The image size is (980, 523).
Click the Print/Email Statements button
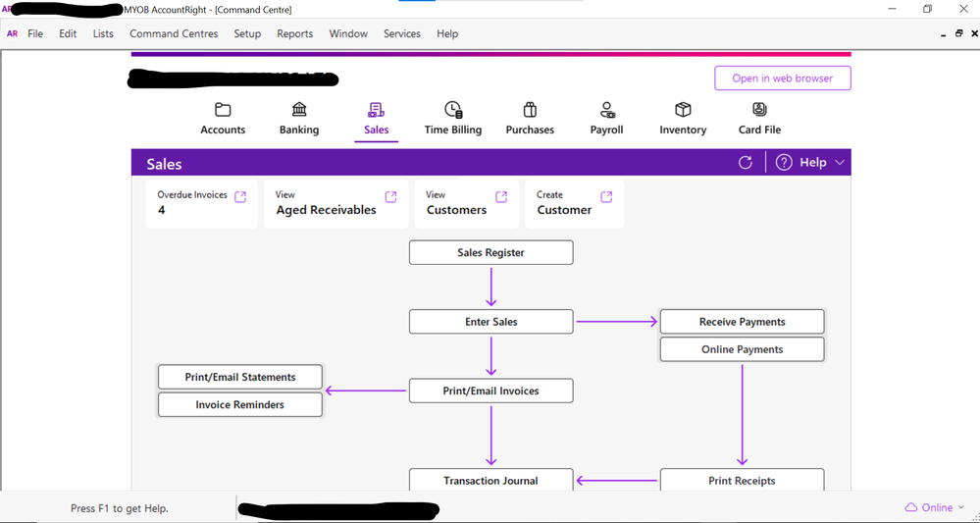(x=240, y=377)
